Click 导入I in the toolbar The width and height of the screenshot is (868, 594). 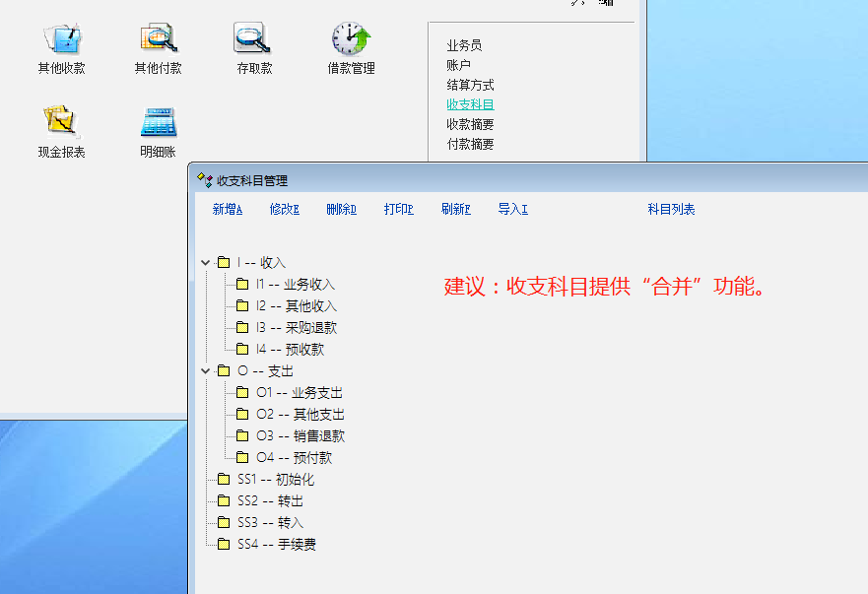(x=512, y=210)
